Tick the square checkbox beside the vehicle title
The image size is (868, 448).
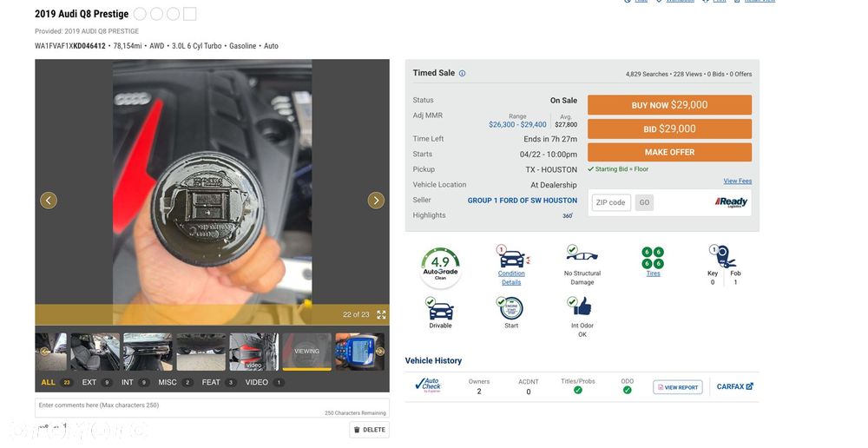click(189, 14)
